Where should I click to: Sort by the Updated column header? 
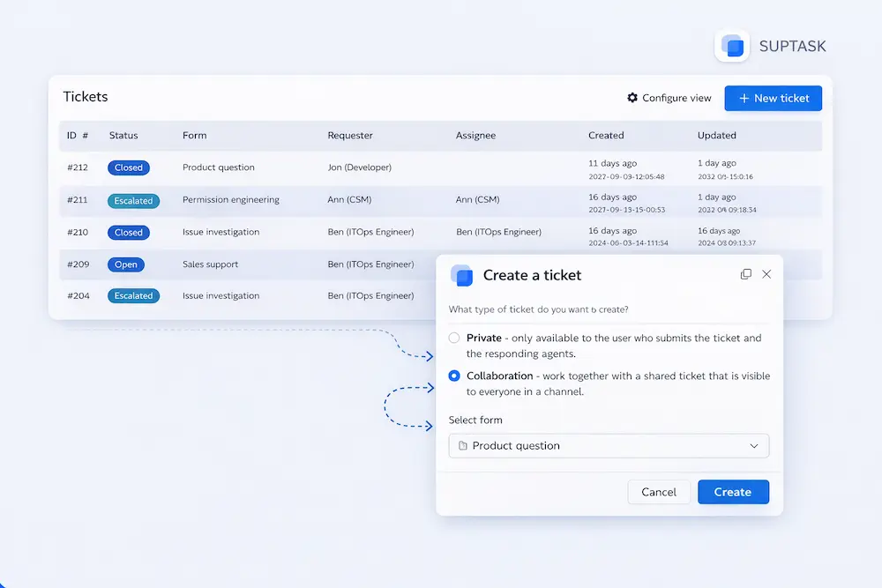pos(716,136)
